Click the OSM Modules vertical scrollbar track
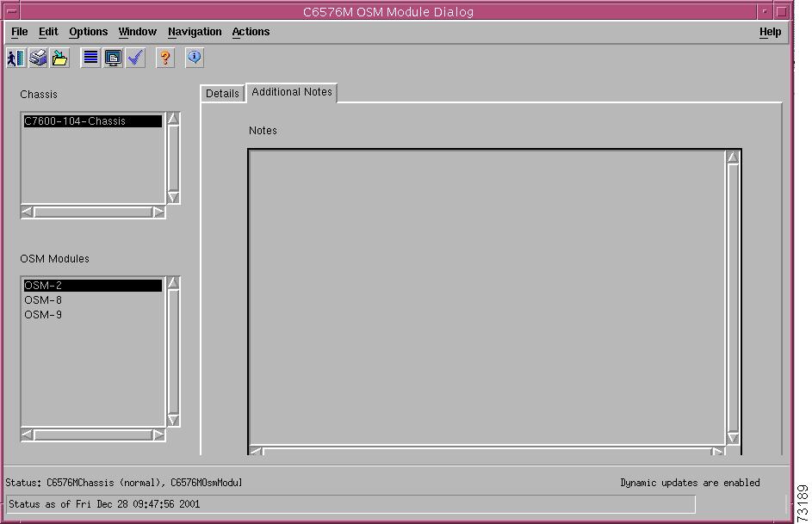Viewport: 812px width, 524px height. (x=173, y=351)
